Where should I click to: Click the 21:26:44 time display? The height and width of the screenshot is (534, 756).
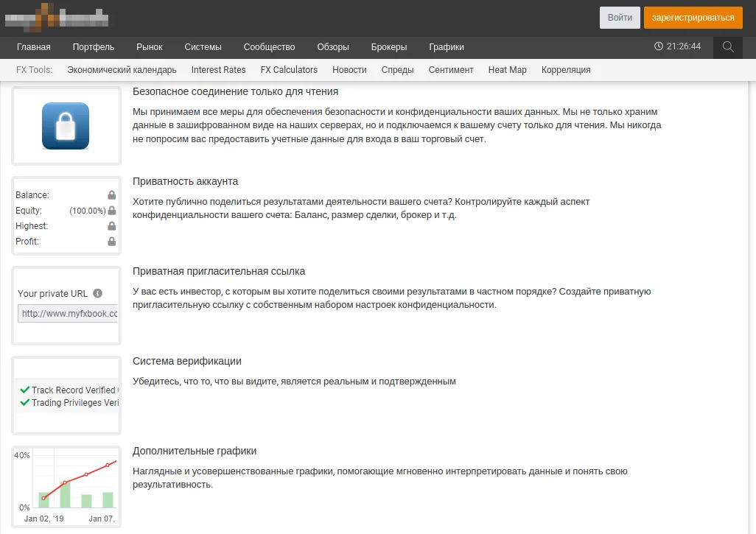click(684, 46)
